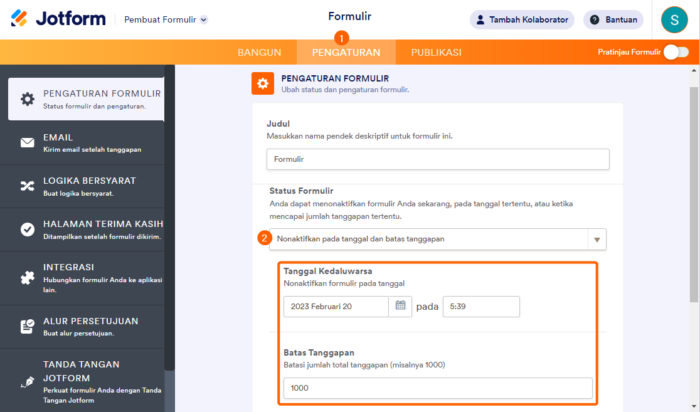Switch to the PENGATURAN tab

[346, 52]
